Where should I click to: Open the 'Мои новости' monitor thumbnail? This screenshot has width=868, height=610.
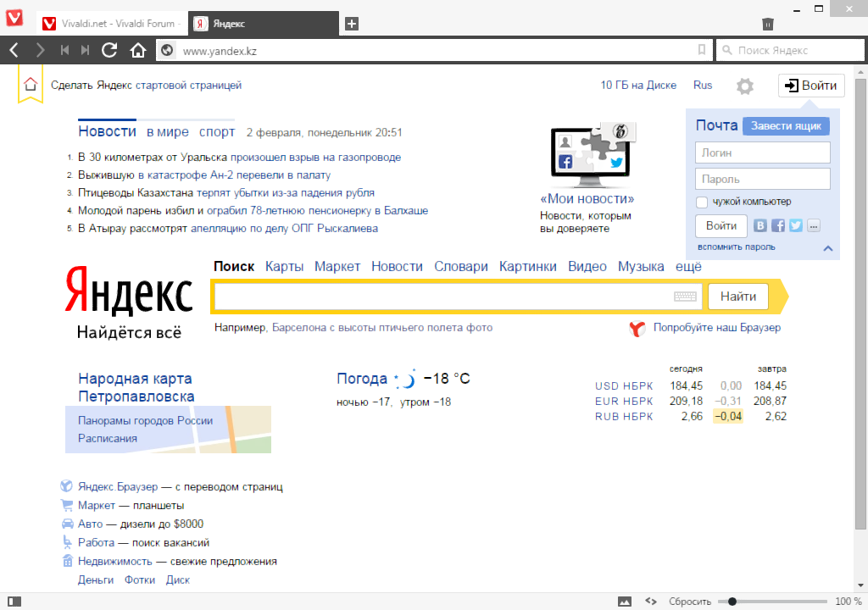pyautogui.click(x=593, y=156)
